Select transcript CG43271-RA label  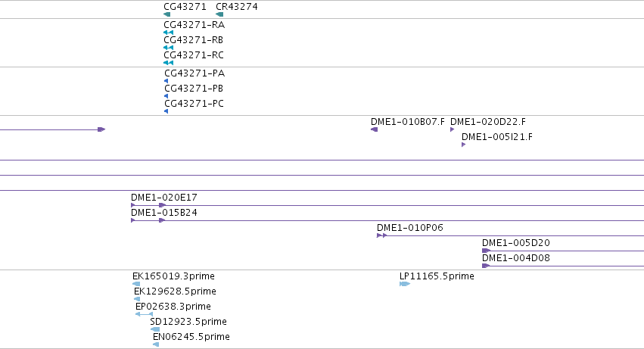[194, 25]
